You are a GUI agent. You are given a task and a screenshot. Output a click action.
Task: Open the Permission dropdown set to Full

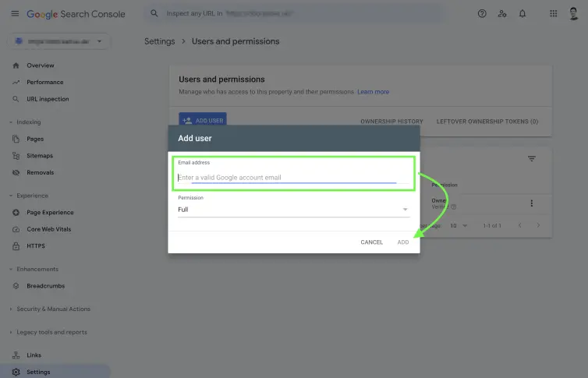pos(292,210)
